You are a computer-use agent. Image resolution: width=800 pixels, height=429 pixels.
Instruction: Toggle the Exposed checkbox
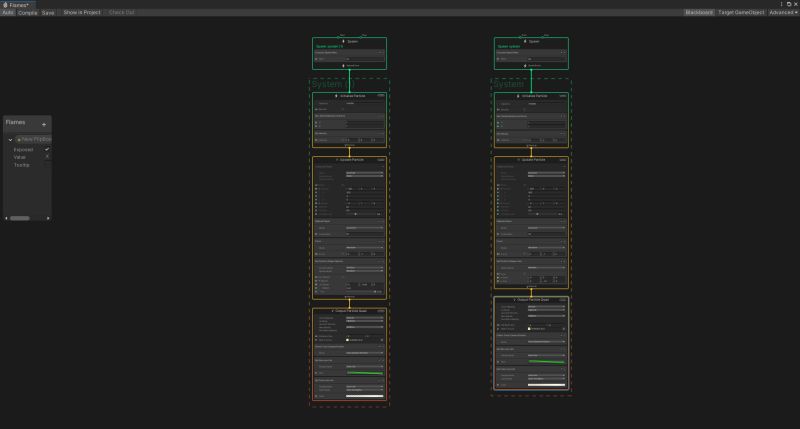coord(46,149)
